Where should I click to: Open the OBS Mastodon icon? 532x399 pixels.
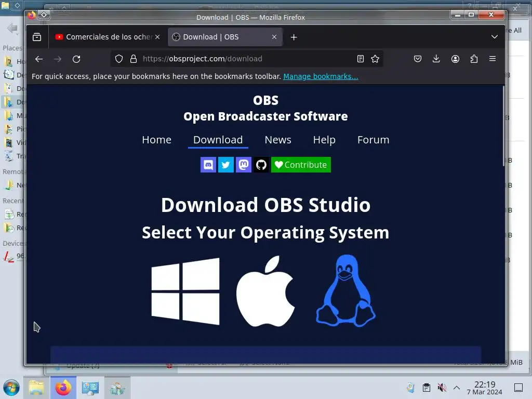[x=244, y=165]
